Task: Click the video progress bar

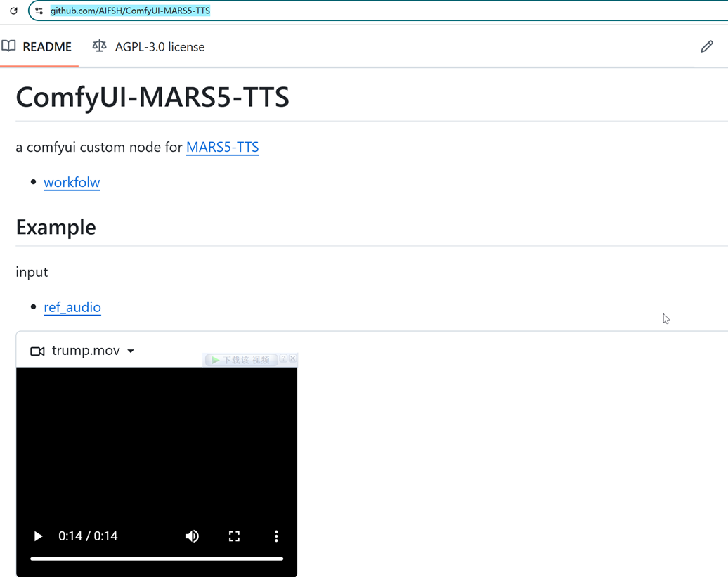Action: click(x=156, y=559)
